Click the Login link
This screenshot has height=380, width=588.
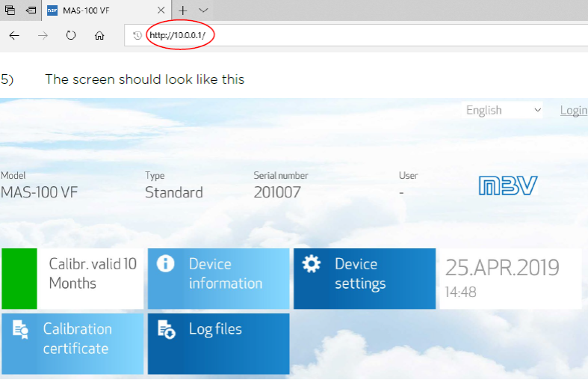[x=574, y=110]
